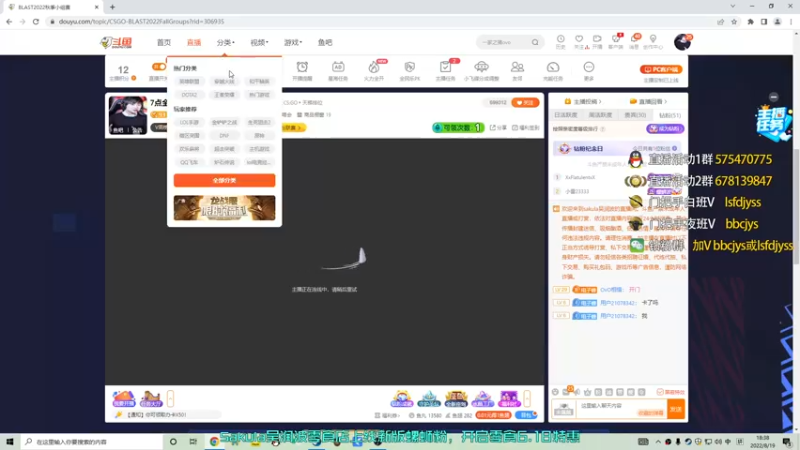This screenshot has width=800, height=450.
Task: Expand the 分类 dropdown menu
Action: pyautogui.click(x=226, y=42)
